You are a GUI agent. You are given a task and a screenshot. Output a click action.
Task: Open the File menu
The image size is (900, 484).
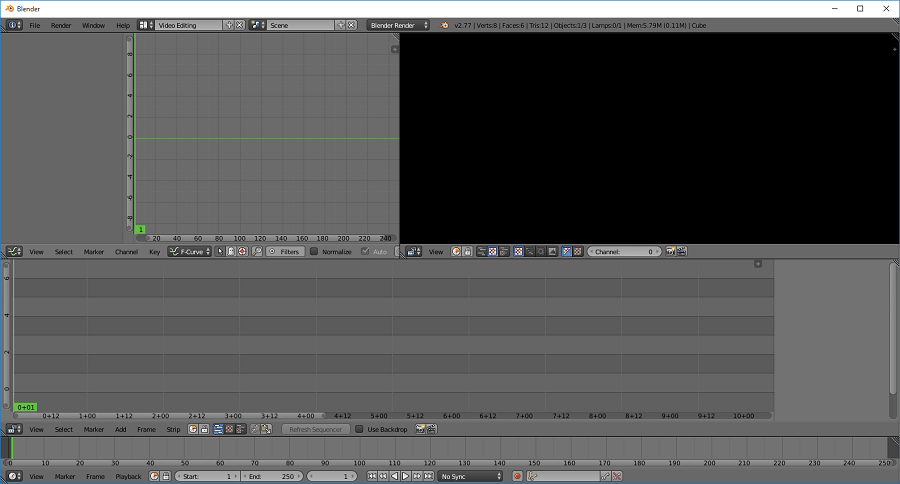[34, 25]
